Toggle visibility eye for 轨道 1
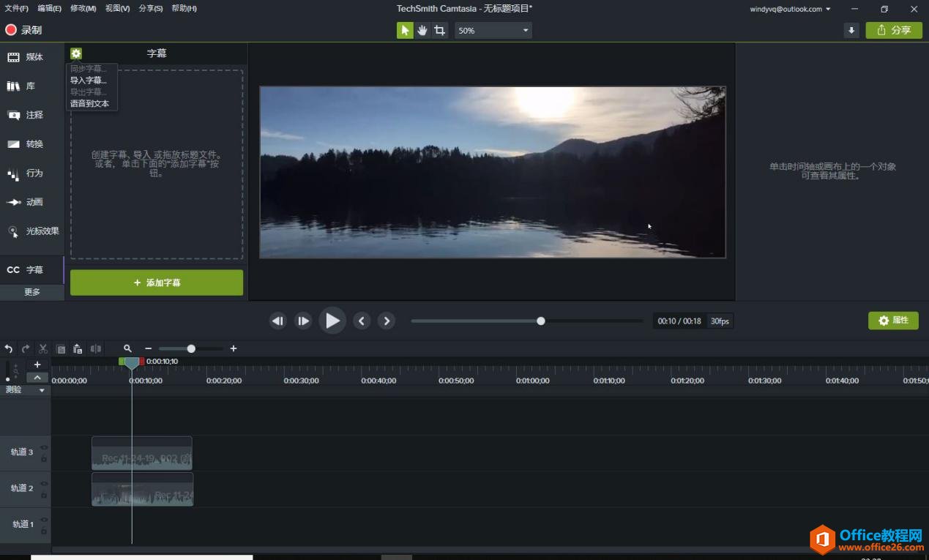The width and height of the screenshot is (929, 560). tap(44, 520)
